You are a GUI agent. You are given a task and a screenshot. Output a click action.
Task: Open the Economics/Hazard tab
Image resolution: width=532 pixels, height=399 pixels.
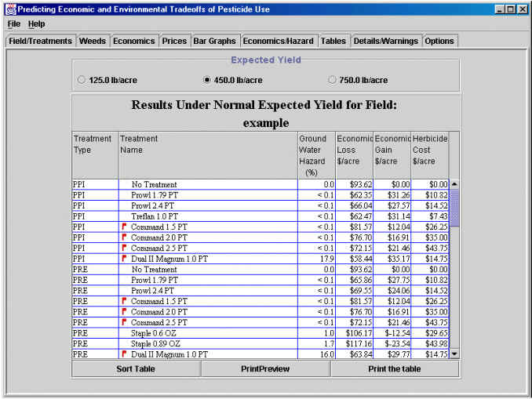click(x=278, y=41)
